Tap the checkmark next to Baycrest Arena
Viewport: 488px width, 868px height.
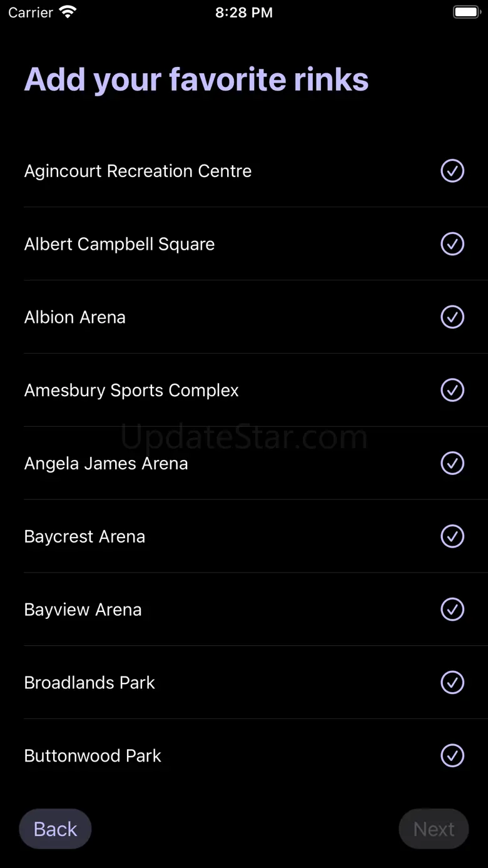click(x=452, y=536)
